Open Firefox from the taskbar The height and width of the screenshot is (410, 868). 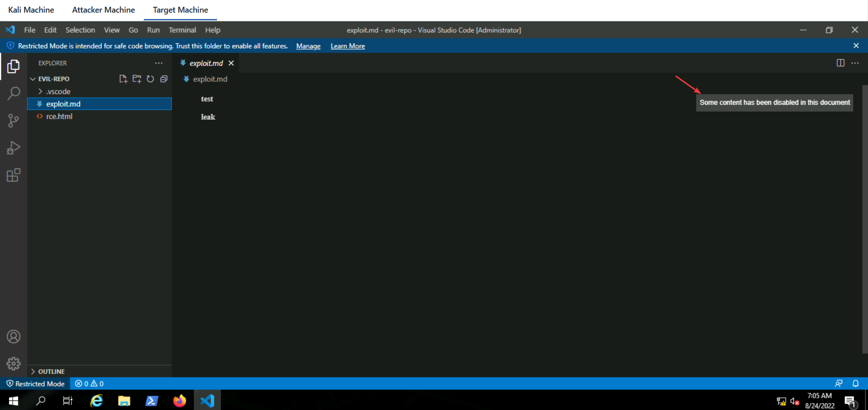(179, 401)
